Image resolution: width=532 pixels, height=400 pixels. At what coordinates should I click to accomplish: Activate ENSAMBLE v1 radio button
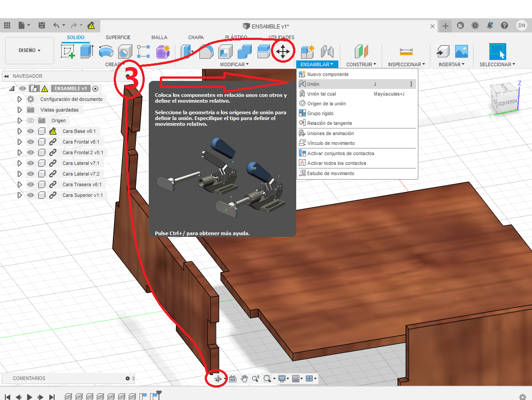tap(95, 88)
